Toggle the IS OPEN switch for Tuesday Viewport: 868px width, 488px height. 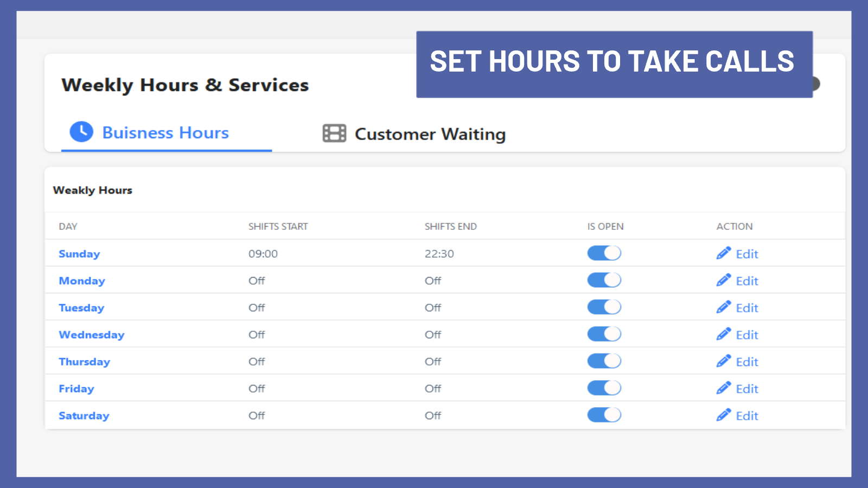(604, 307)
